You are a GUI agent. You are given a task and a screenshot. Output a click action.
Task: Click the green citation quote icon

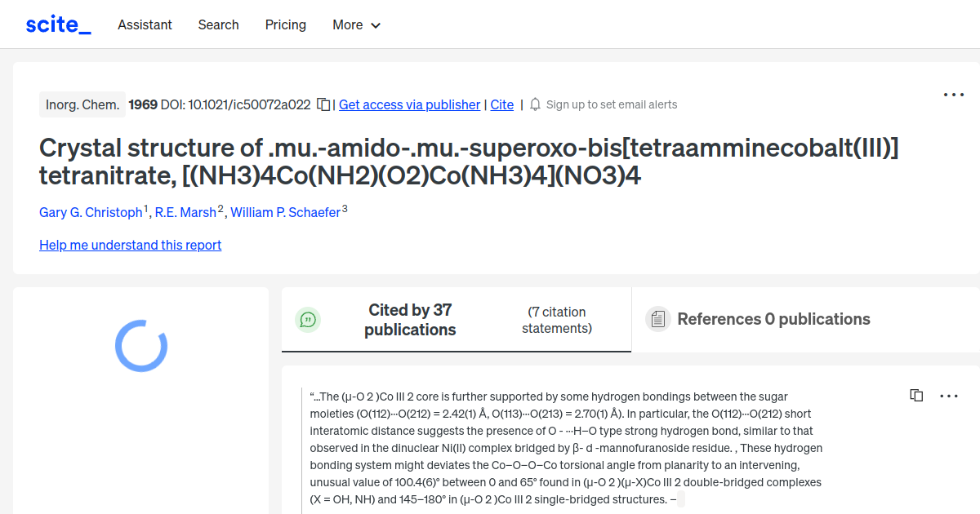(x=308, y=320)
